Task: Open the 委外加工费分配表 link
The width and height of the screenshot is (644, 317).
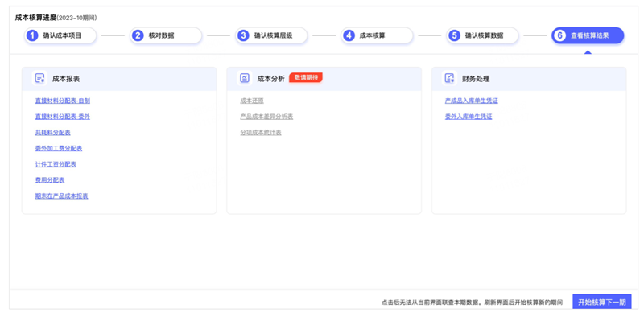Action: pyautogui.click(x=59, y=148)
